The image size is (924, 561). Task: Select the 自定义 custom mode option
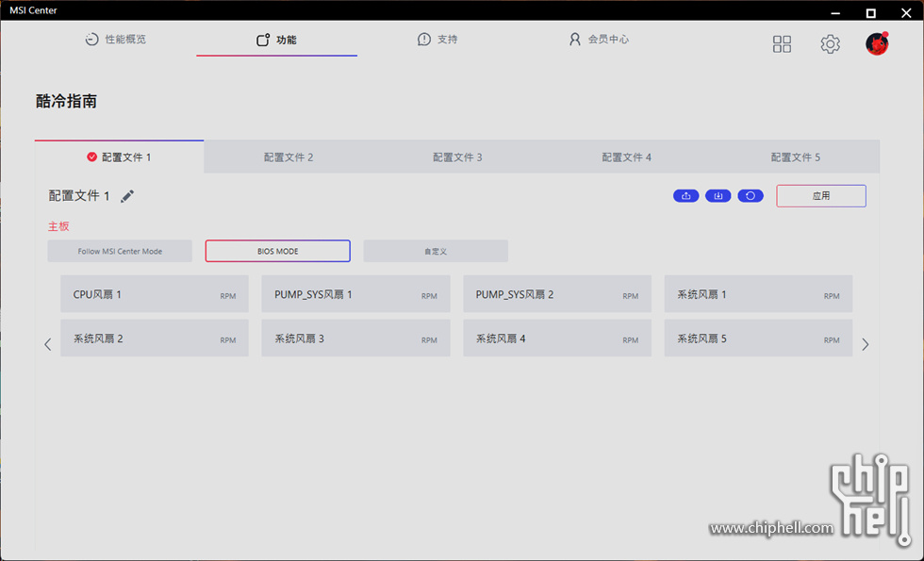pyautogui.click(x=436, y=252)
